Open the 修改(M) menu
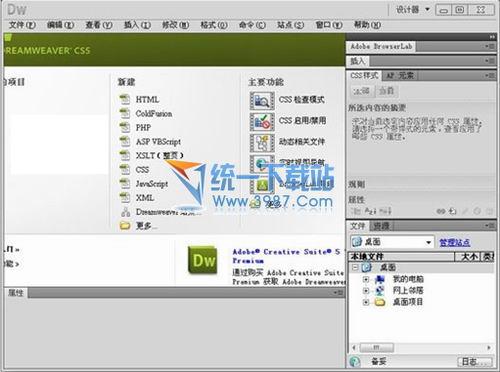The height and width of the screenshot is (372, 500). coord(175,25)
